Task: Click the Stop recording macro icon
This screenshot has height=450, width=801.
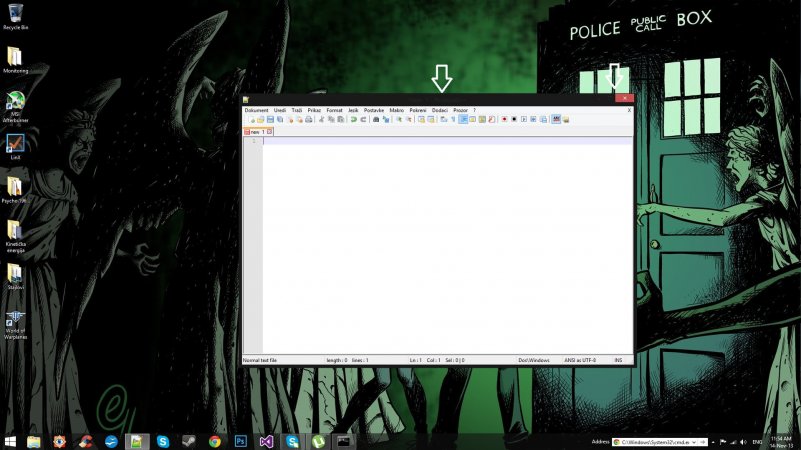Action: click(514, 120)
